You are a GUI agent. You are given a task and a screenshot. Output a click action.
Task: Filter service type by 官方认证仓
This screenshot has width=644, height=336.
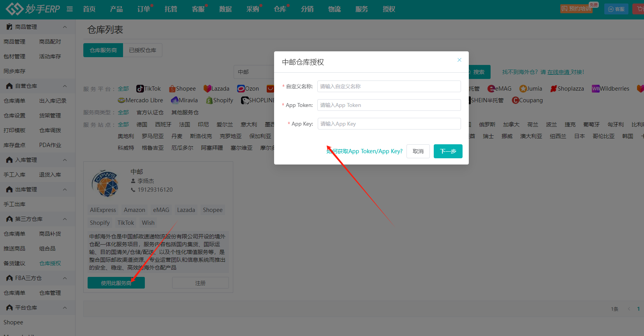150,112
